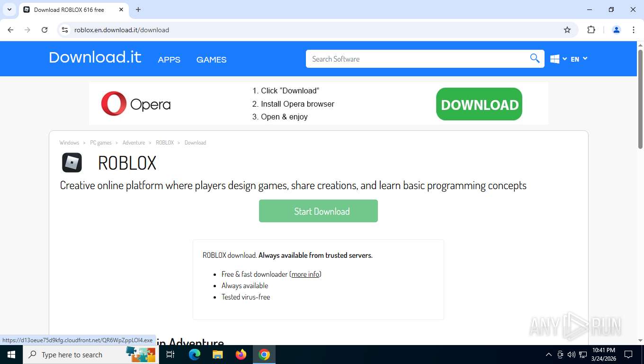Open Task View in the taskbar
Screen dimensions: 644x364
click(170, 355)
